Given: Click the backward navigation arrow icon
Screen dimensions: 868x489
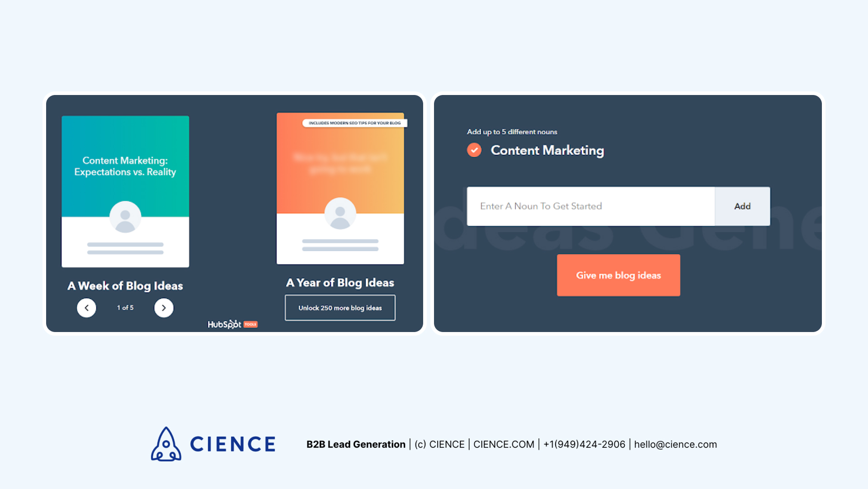Looking at the screenshot, I should (86, 307).
